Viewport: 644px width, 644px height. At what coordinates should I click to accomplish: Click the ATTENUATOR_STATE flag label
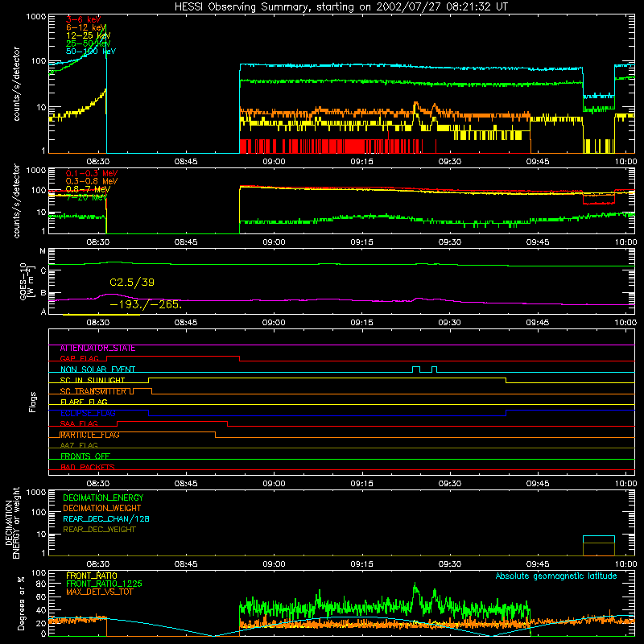click(97, 349)
